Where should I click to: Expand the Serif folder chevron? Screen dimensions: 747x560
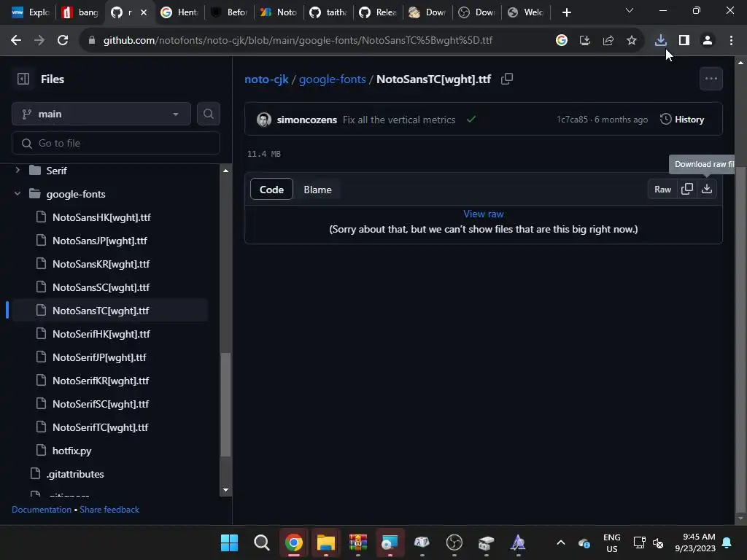(x=18, y=170)
